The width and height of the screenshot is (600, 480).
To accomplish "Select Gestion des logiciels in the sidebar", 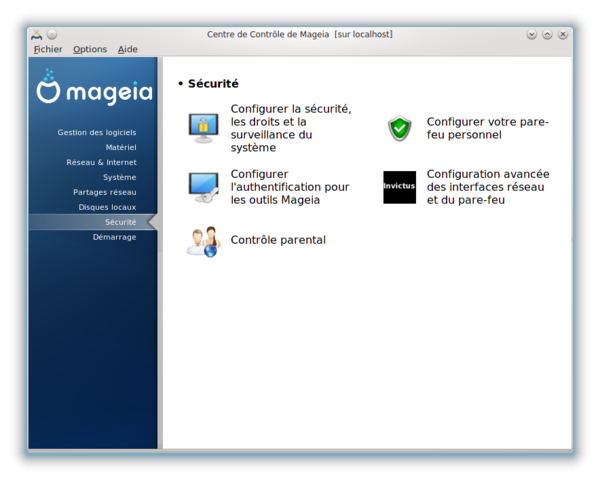I will 97,132.
